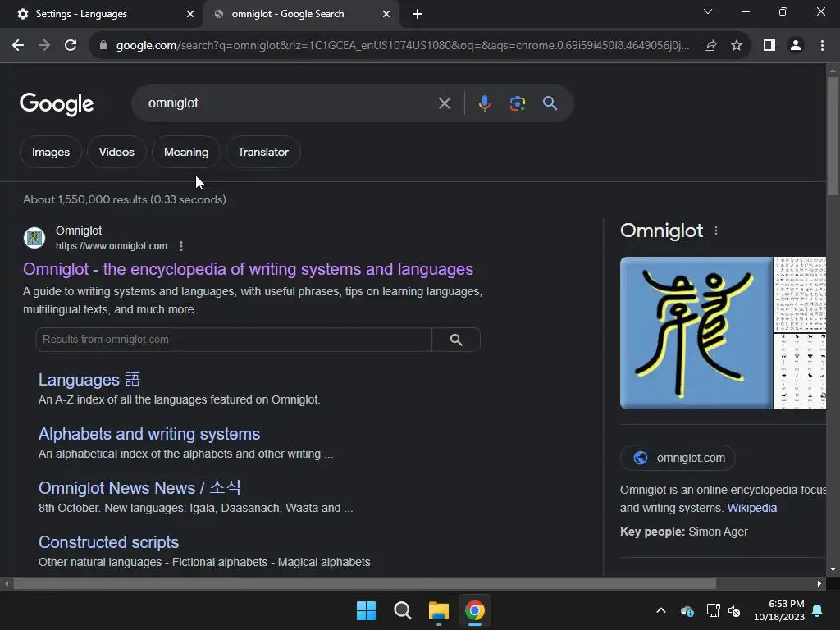The width and height of the screenshot is (840, 630).
Task: Open the notifications bell
Action: (818, 610)
